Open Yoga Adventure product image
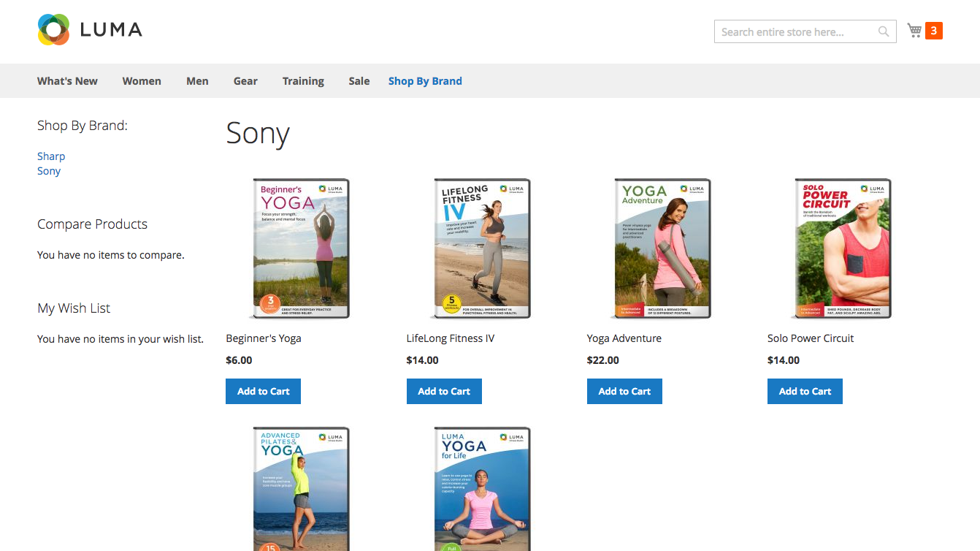 tap(660, 248)
